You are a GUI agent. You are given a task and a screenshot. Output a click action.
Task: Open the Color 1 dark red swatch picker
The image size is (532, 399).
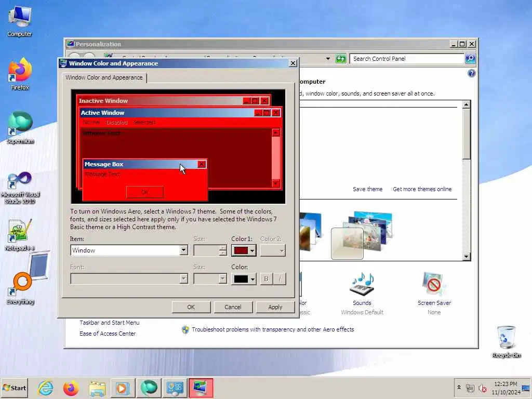coord(244,250)
